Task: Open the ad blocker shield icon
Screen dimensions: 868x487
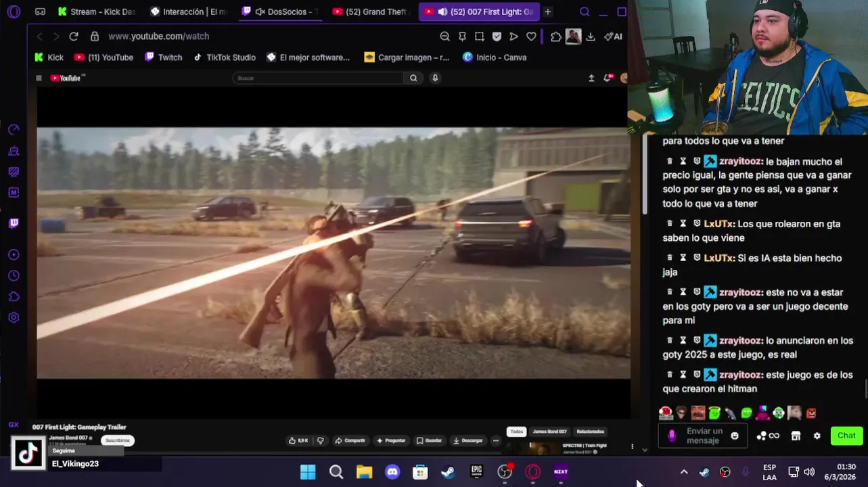Action: [497, 37]
